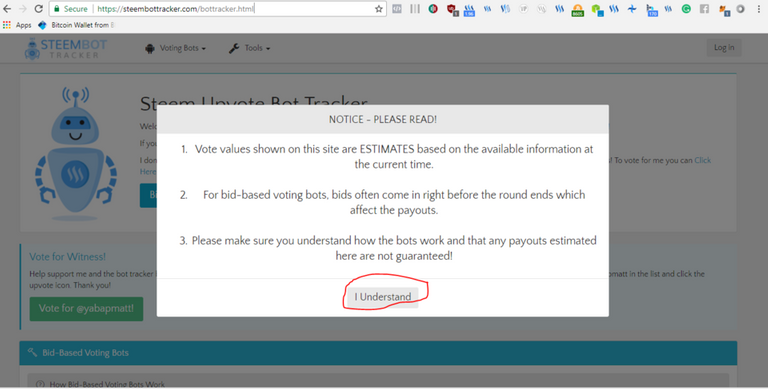Click the three vertical bars extension icon
The height and width of the screenshot is (389, 768).
coord(415,9)
